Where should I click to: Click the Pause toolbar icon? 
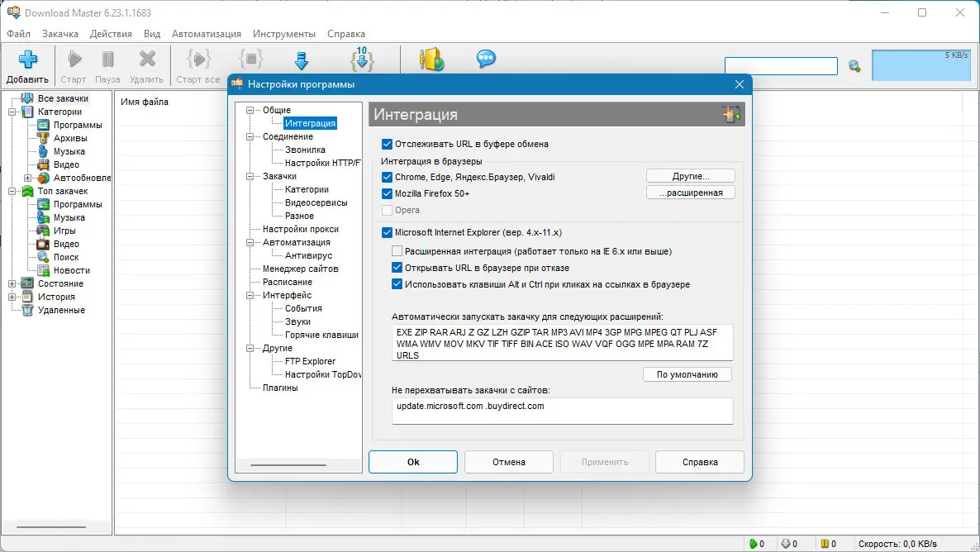point(107,59)
